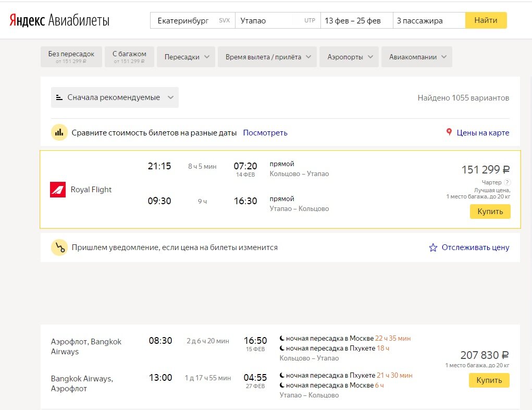Click the 07:20 arrival time on 14 фев
Image resolution: width=532 pixels, height=410 pixels.
pyautogui.click(x=245, y=166)
